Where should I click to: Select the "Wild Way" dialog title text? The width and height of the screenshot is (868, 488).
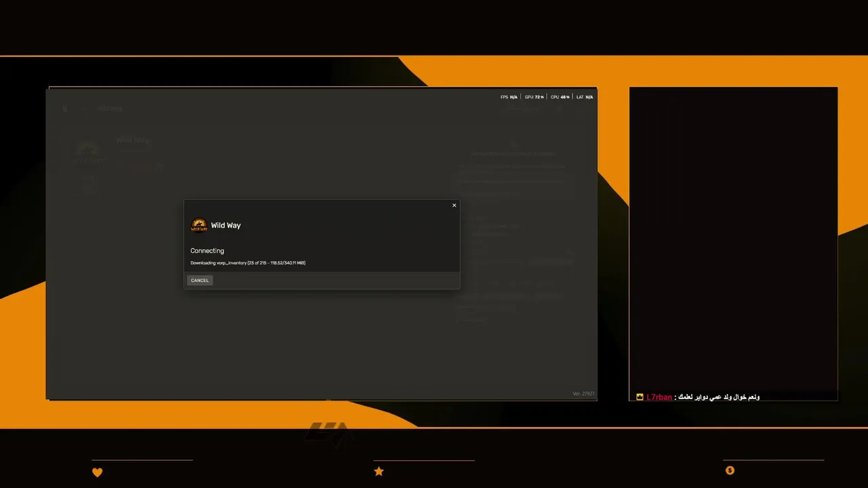click(x=226, y=225)
